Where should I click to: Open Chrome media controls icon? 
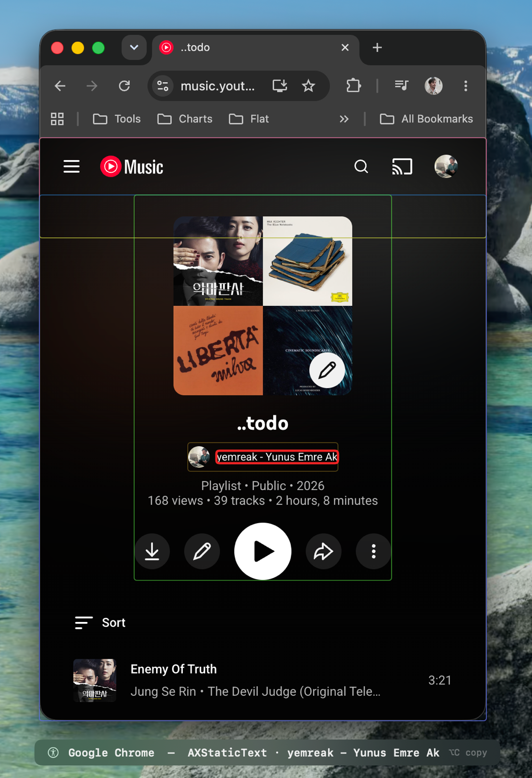tap(402, 86)
